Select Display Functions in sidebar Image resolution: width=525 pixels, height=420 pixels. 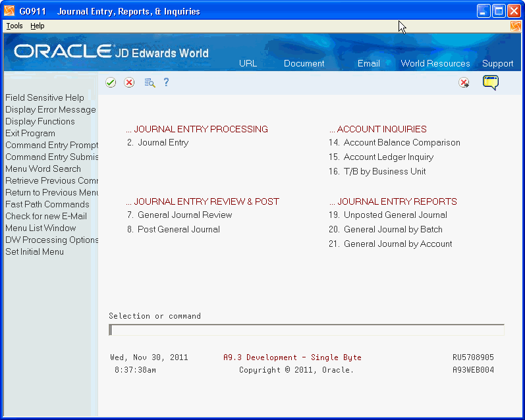[x=40, y=122]
